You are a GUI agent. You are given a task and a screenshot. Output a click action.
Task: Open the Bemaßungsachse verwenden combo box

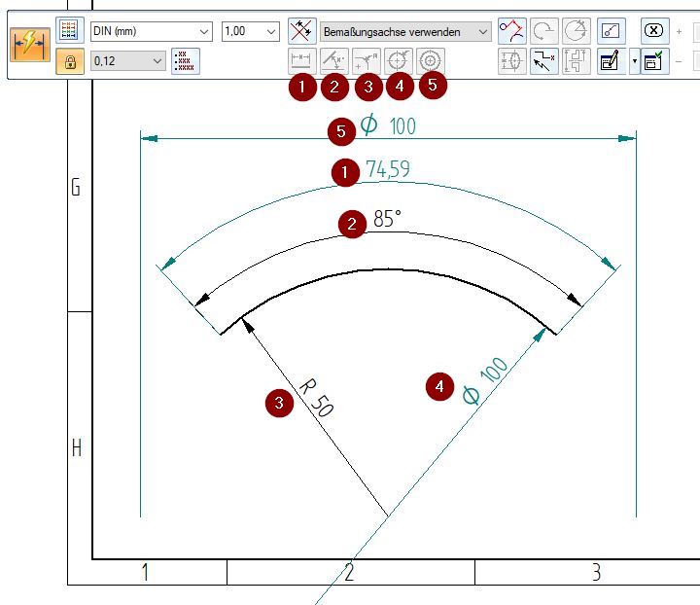pyautogui.click(x=405, y=31)
